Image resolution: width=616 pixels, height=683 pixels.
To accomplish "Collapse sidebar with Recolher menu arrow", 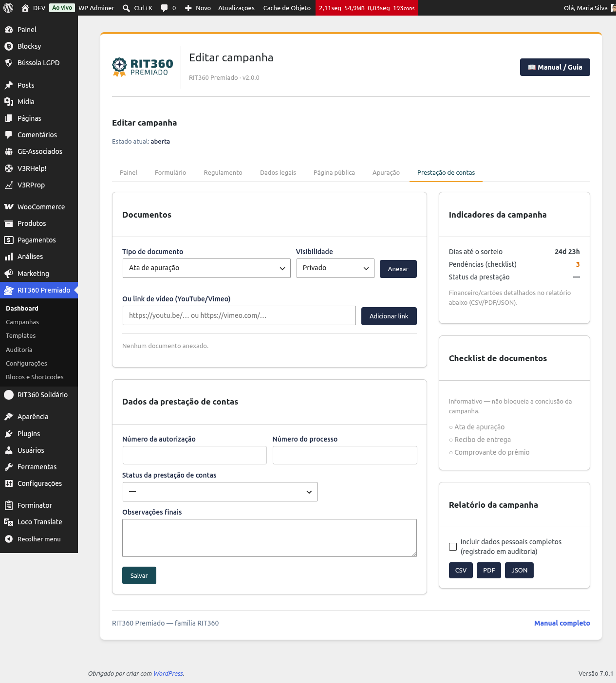I will click(x=9, y=539).
